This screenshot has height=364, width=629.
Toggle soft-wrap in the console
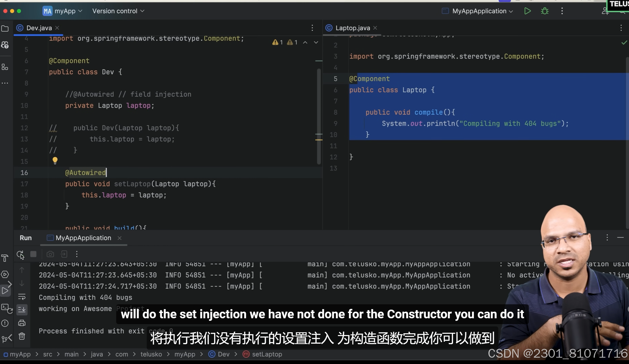point(22,296)
